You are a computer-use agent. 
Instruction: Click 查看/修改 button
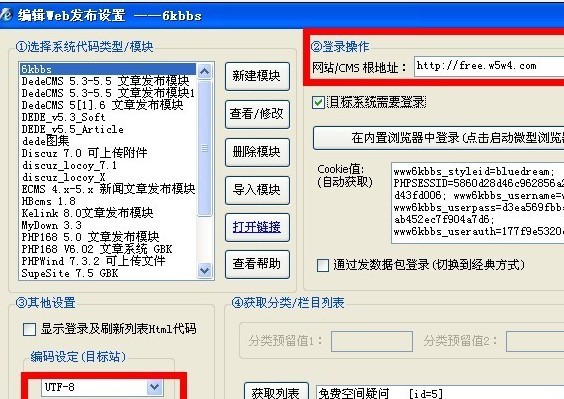pos(257,114)
